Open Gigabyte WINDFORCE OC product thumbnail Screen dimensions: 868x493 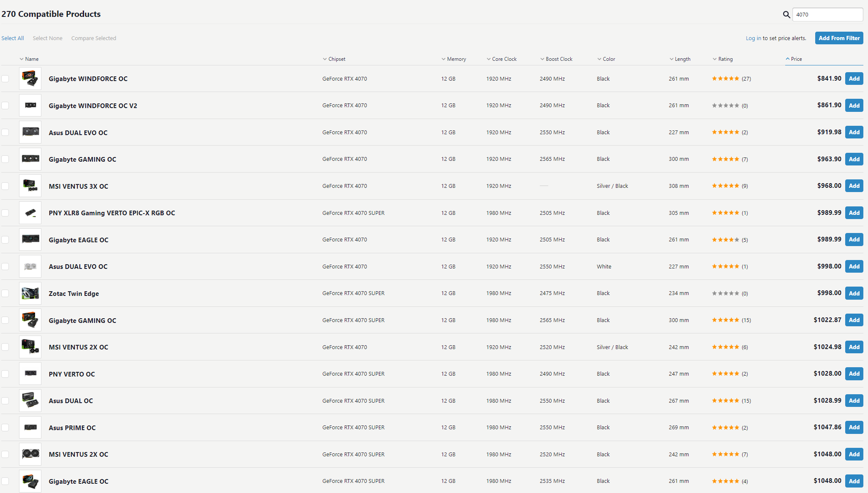click(30, 79)
